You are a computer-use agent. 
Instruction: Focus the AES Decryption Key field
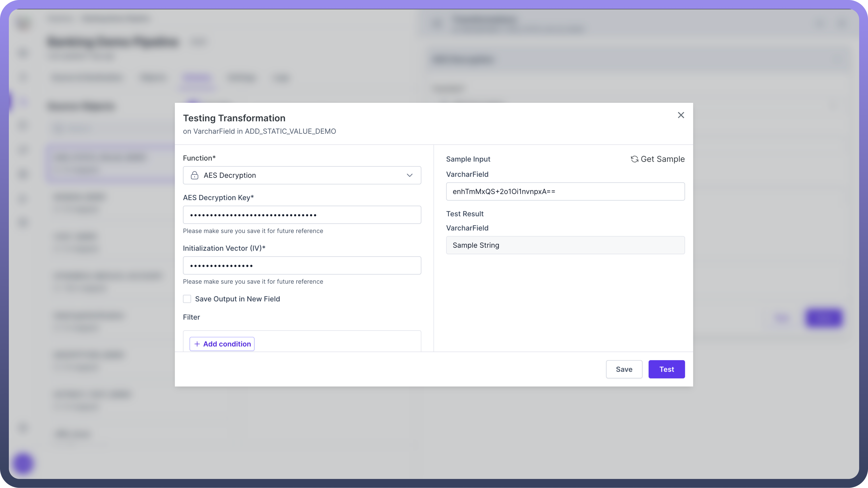302,215
